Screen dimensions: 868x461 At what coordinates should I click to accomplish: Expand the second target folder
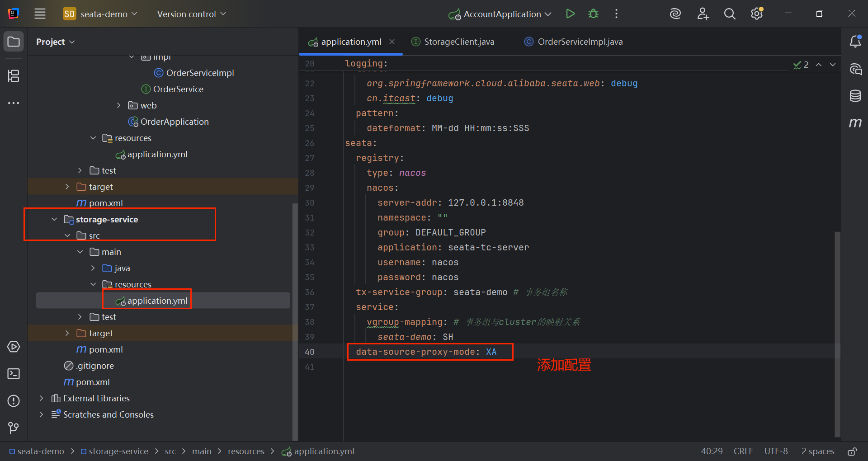[x=67, y=333]
